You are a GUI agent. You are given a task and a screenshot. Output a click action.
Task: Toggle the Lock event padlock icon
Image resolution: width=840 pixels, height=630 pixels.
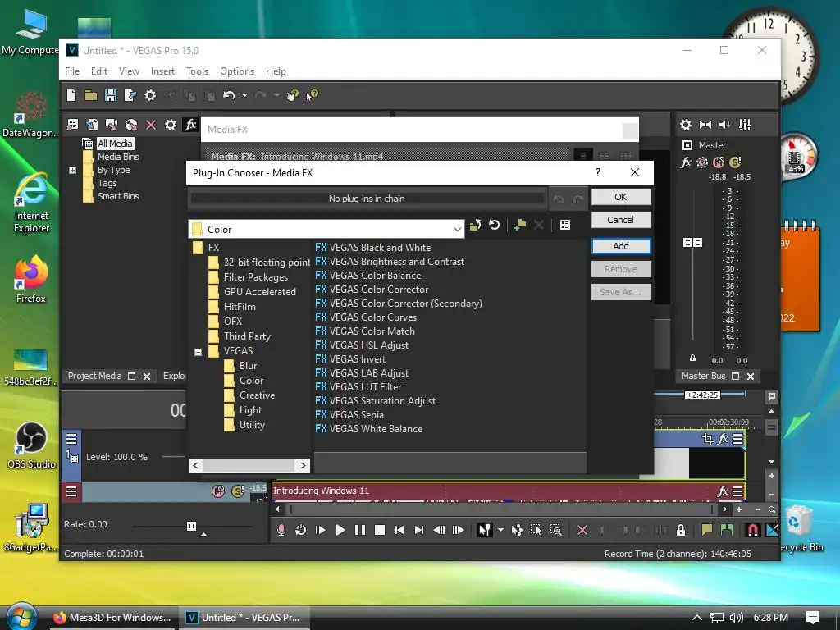(x=681, y=531)
